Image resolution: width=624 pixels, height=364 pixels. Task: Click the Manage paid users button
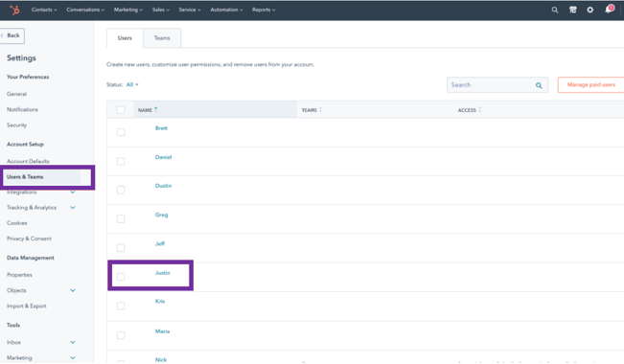591,84
